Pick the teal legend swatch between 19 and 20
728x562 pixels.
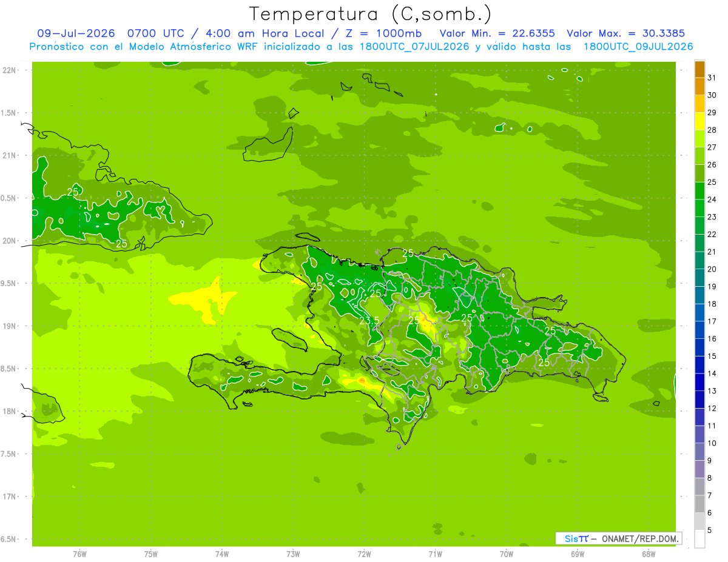699,278
